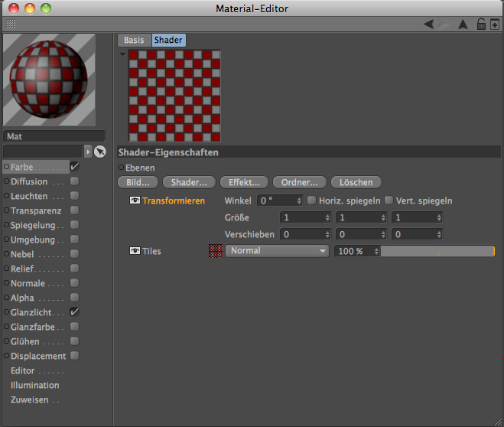Click the Tiles opacity slider bar
This screenshot has height=427, width=504.
coord(437,251)
